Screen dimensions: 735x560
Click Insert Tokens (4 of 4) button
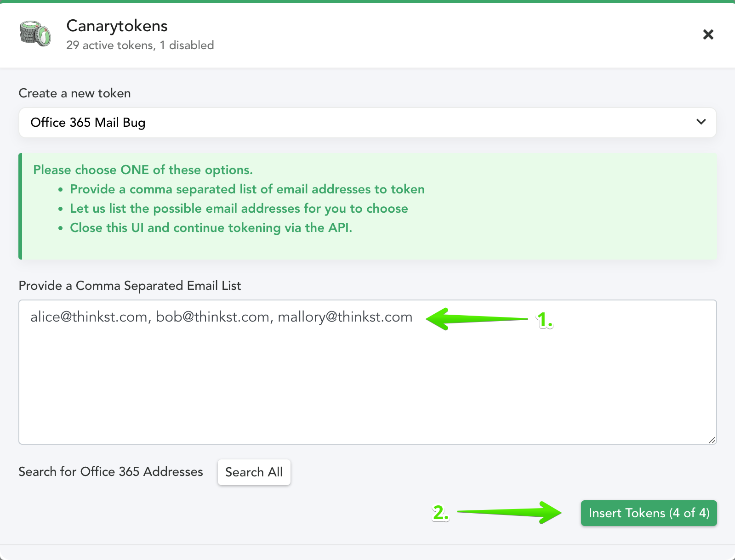click(649, 513)
